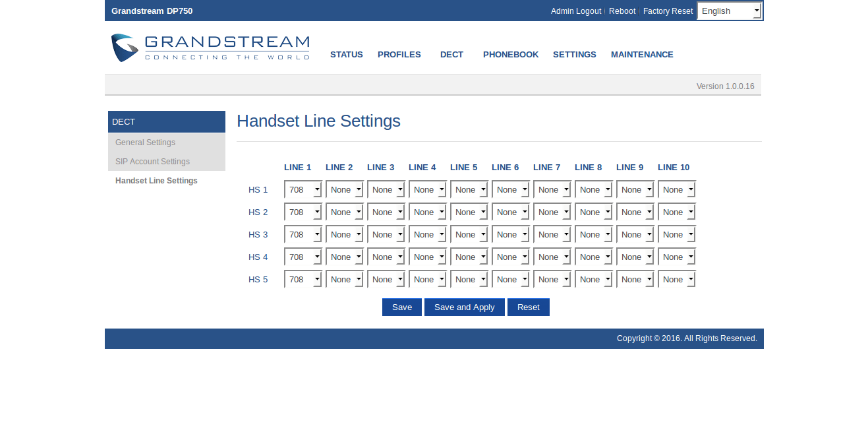
Task: Open the PHONEBOOK menu
Action: click(510, 55)
